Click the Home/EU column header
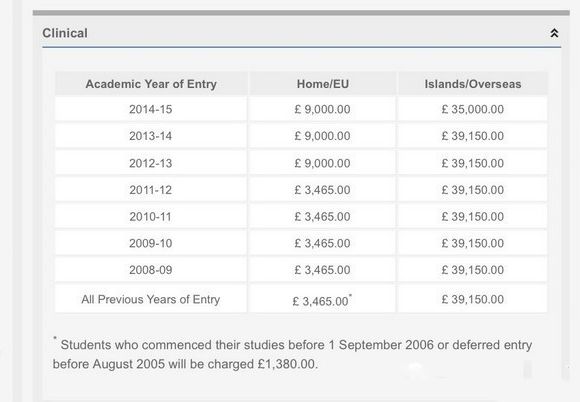Viewport: 580px width, 402px height. [323, 84]
